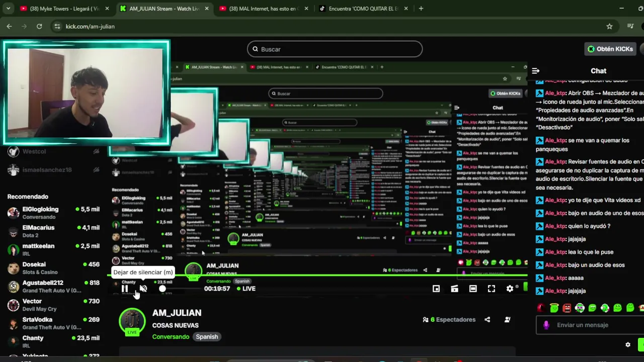This screenshot has width=644, height=362.
Task: Click the 'Recomendado' sidebar heading
Action: click(28, 197)
